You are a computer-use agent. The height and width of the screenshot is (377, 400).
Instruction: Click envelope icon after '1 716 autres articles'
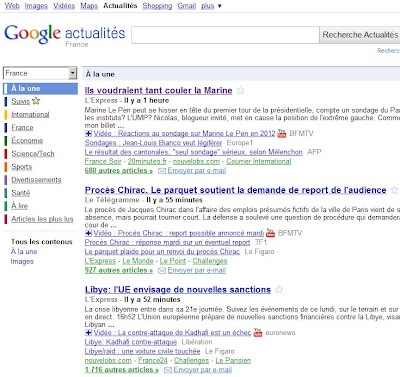(x=168, y=370)
